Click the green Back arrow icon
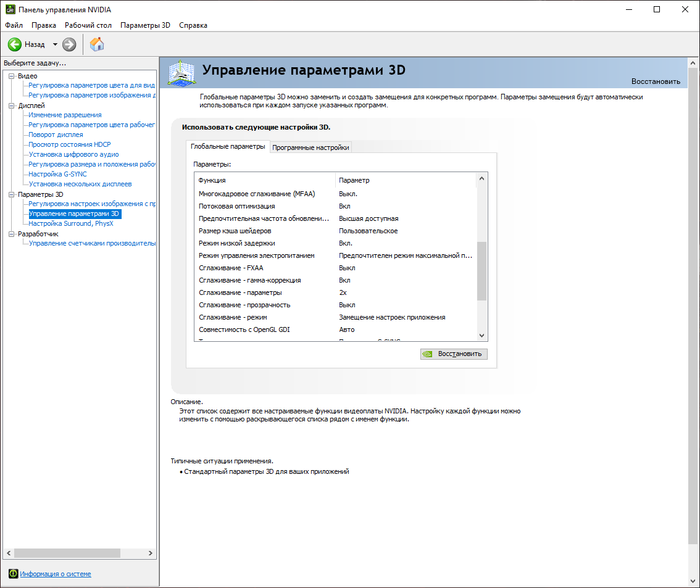The height and width of the screenshot is (588, 700). click(x=14, y=44)
